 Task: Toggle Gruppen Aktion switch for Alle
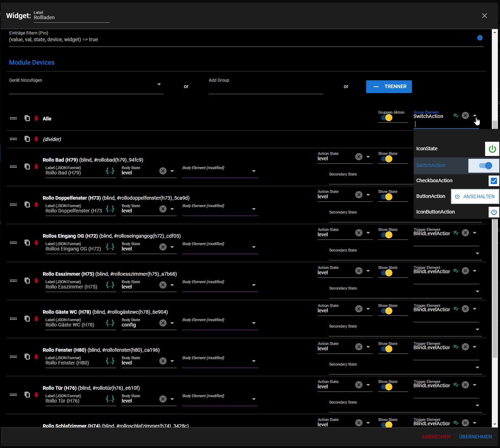coord(387,118)
